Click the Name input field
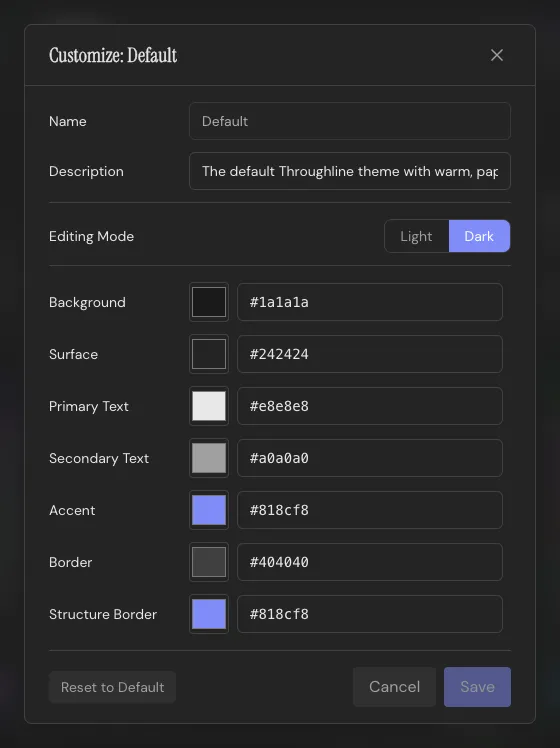Viewport: 560px width, 748px height. click(350, 121)
